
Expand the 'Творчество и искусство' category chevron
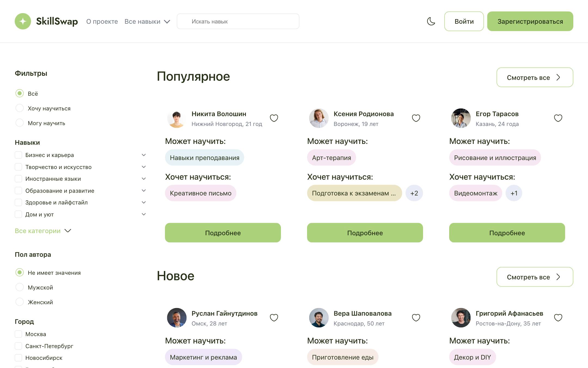(x=144, y=167)
